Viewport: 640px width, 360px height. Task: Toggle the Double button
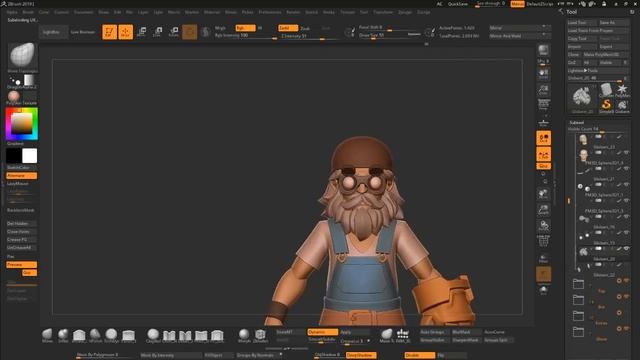420,356
